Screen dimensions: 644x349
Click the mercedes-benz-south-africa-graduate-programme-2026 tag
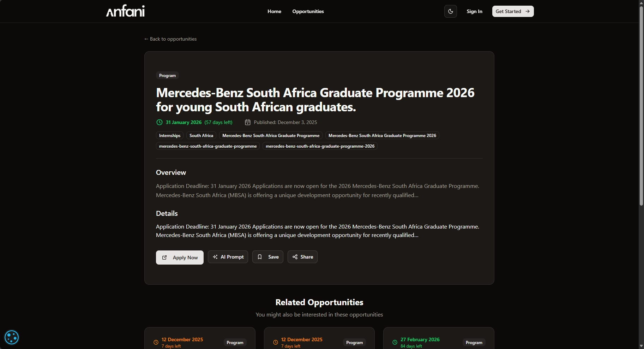coord(320,146)
